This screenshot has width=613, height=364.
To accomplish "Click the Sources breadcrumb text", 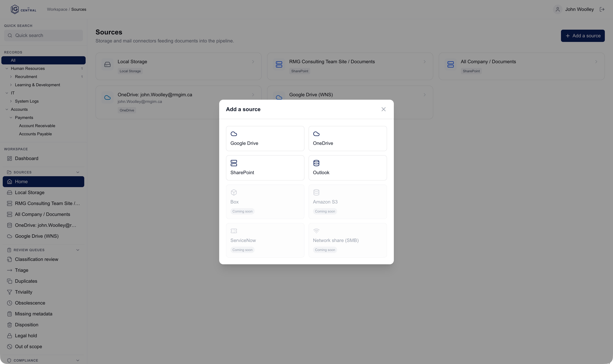I will [79, 9].
